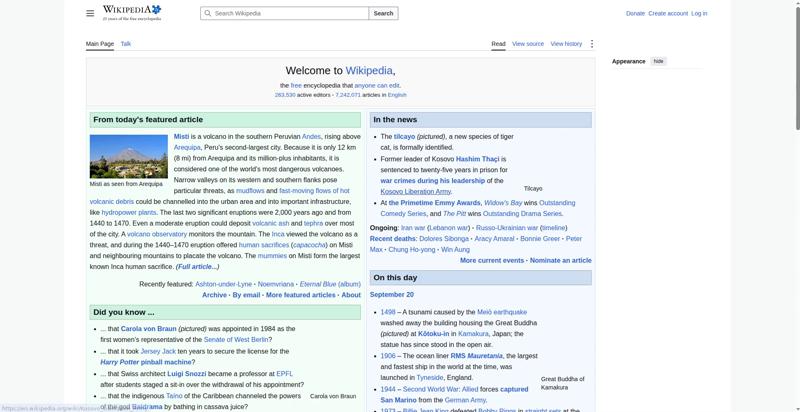800x412 pixels.
Task: Open the Donate link
Action: point(635,14)
